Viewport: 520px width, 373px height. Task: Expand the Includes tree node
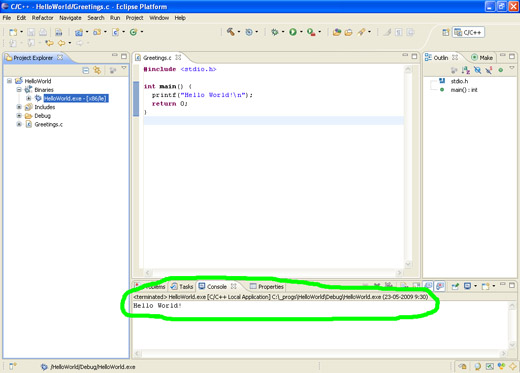pyautogui.click(x=19, y=107)
